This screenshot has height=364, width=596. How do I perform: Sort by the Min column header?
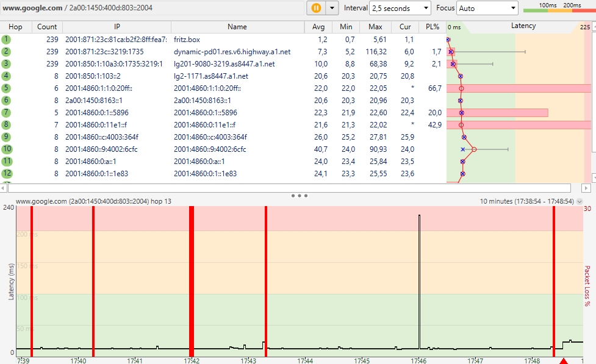(346, 27)
